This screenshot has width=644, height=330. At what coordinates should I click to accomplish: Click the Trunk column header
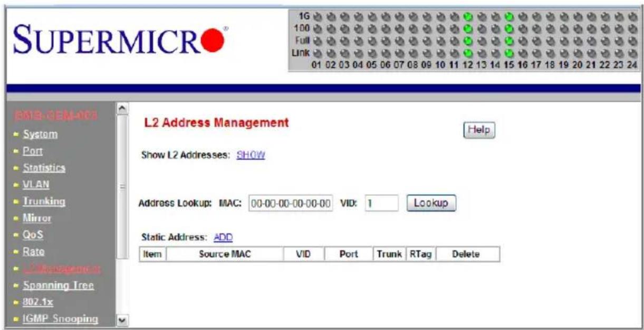389,254
